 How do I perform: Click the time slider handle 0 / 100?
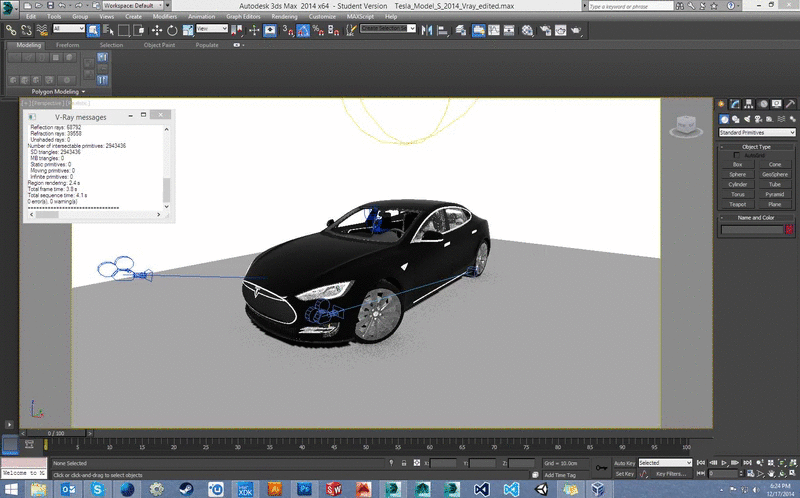(x=56, y=433)
